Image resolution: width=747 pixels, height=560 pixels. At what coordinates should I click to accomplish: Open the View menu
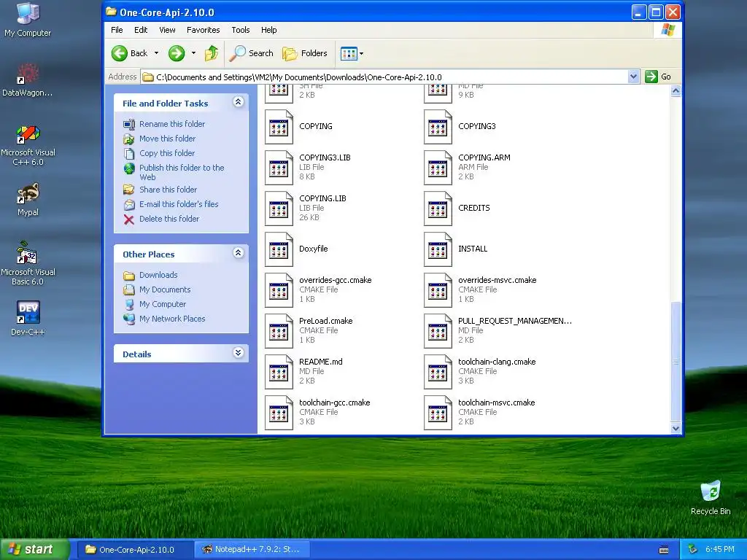click(x=167, y=30)
